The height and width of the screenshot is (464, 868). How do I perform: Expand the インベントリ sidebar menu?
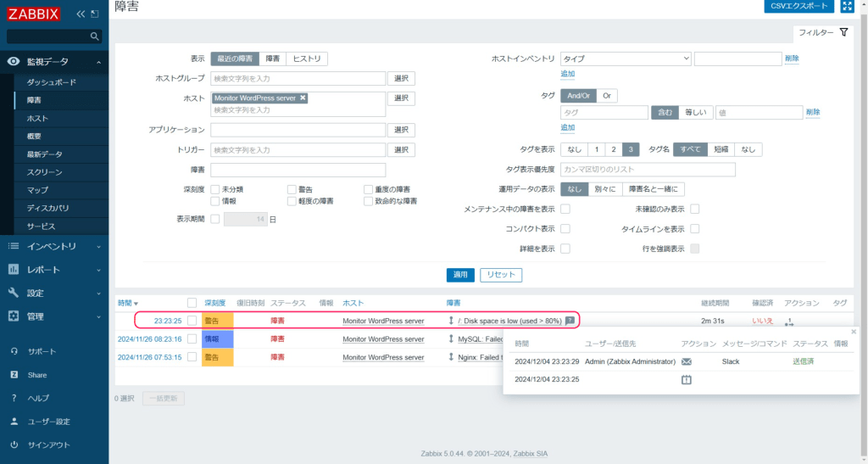click(x=54, y=247)
